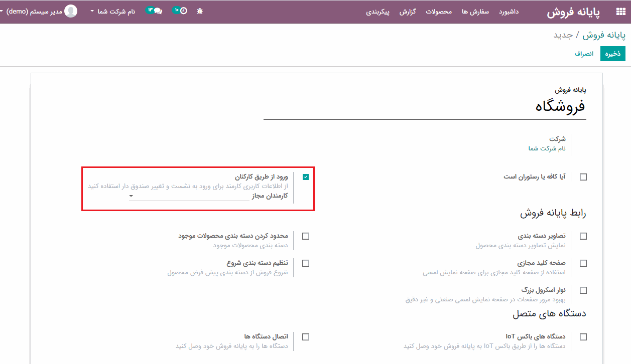Go to the سفارش ها menu
This screenshot has height=364, width=631.
pos(475,12)
